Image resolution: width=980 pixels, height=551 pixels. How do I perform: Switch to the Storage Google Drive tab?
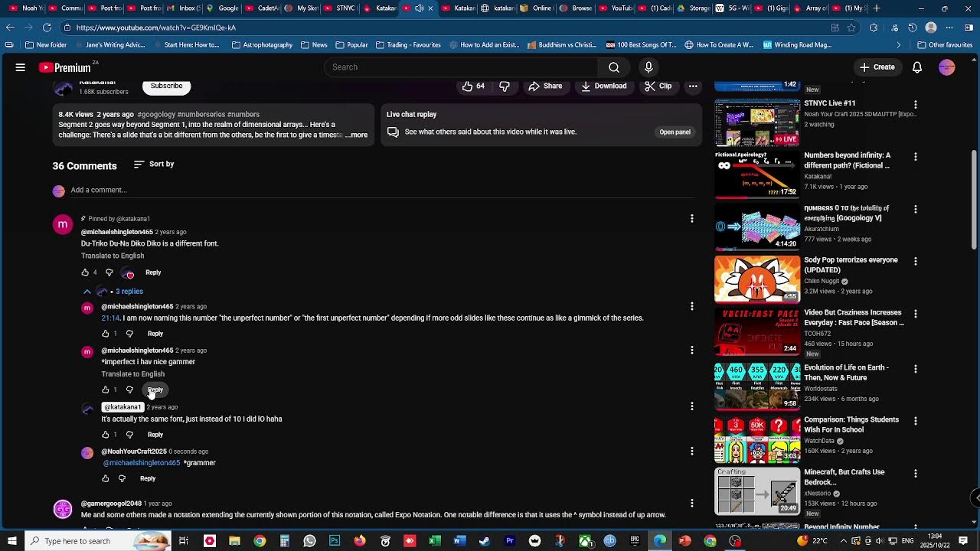tap(692, 8)
